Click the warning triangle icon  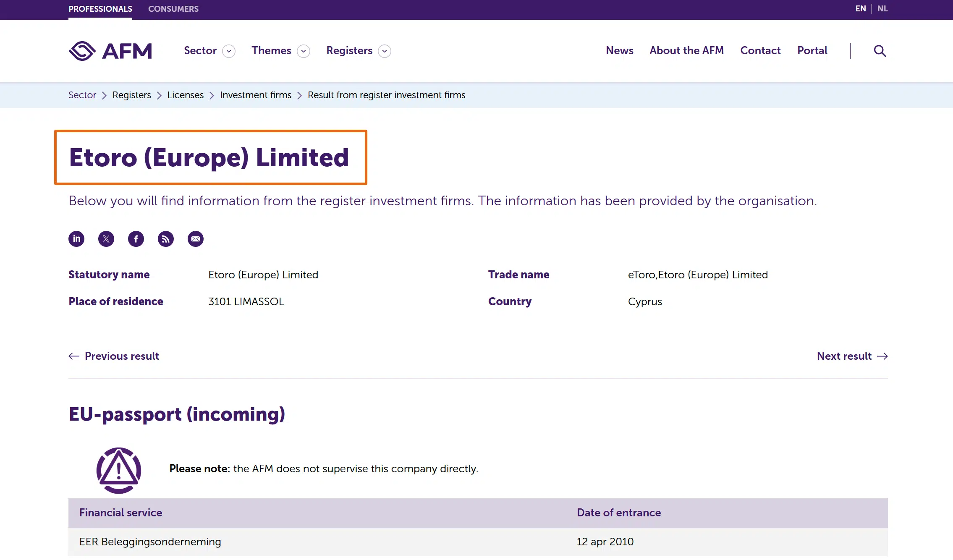(x=119, y=470)
